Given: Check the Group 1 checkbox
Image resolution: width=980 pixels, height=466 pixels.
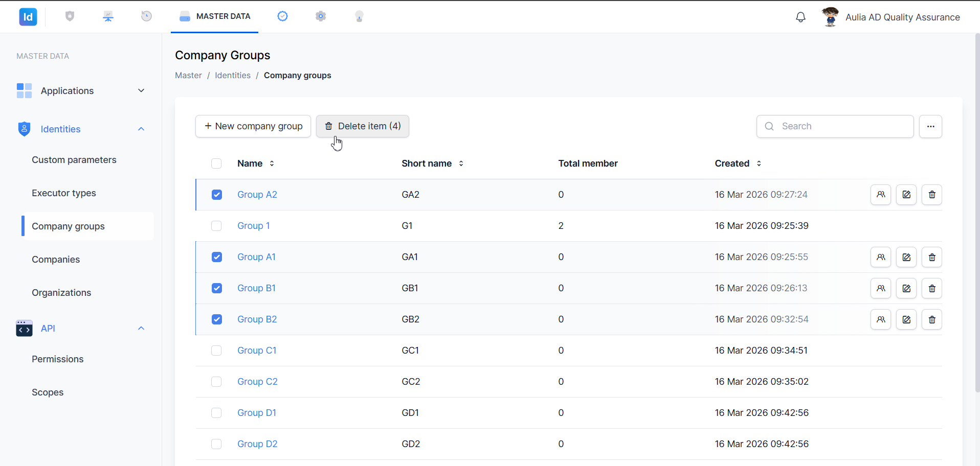Looking at the screenshot, I should 216,226.
